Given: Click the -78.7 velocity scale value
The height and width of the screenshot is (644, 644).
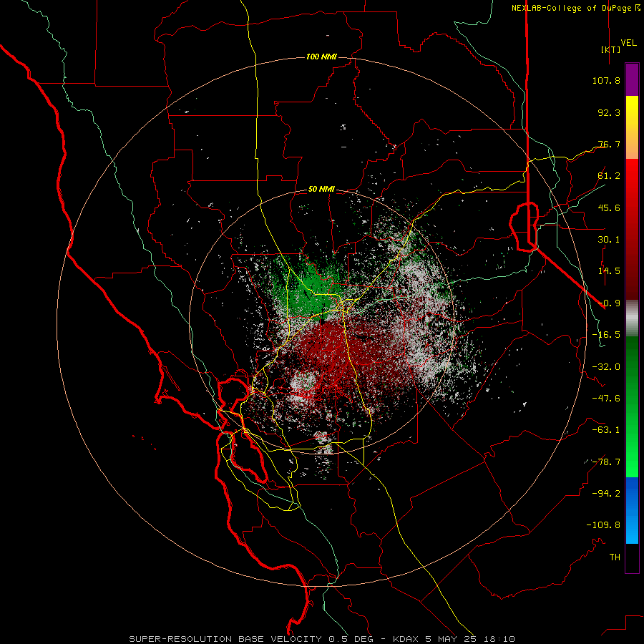Looking at the screenshot, I should 606,462.
